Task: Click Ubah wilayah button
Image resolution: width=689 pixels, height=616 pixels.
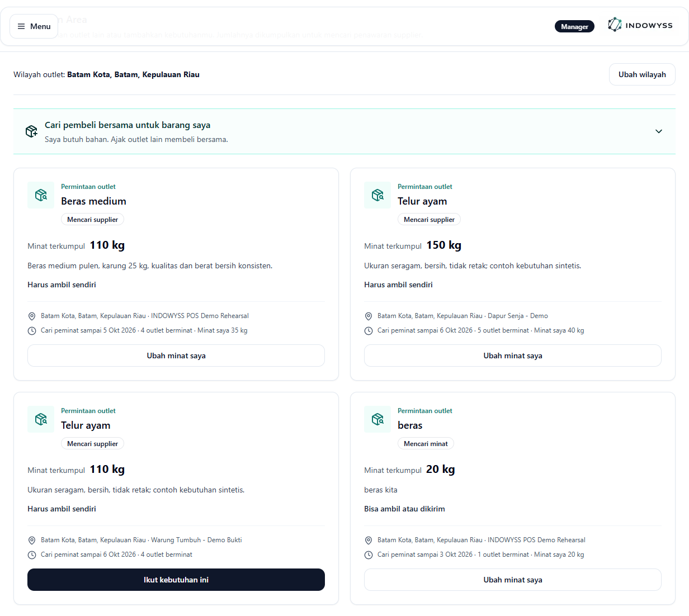Action: [642, 74]
